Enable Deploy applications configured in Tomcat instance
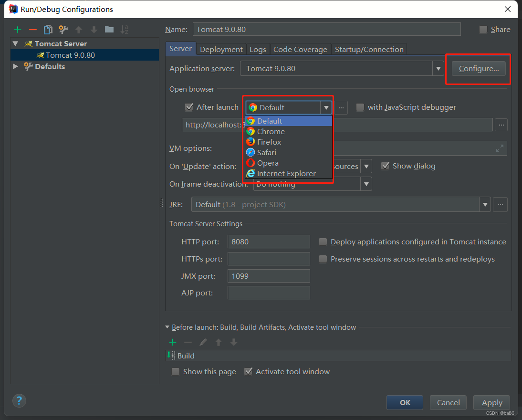The height and width of the screenshot is (420, 522). [x=323, y=242]
